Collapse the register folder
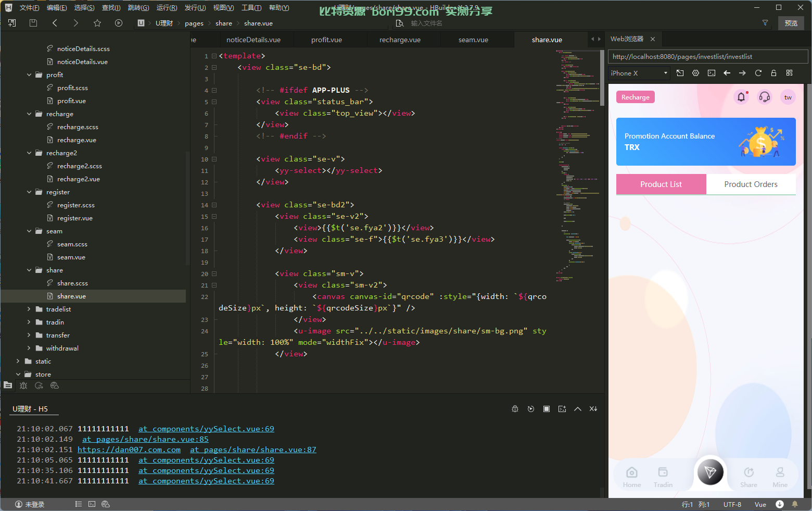Viewport: 812px width, 511px height. point(29,192)
